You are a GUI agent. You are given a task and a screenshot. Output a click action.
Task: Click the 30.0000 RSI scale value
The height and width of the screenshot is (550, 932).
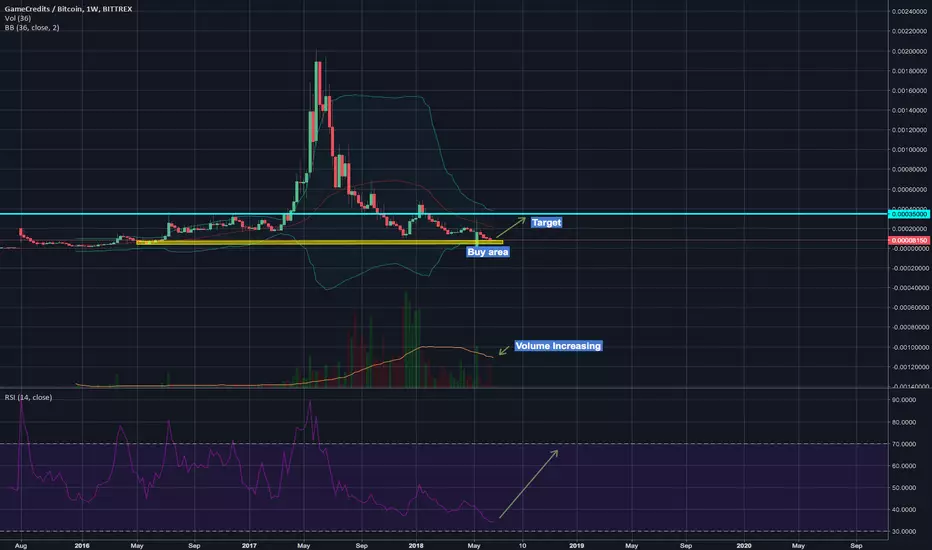(903, 532)
